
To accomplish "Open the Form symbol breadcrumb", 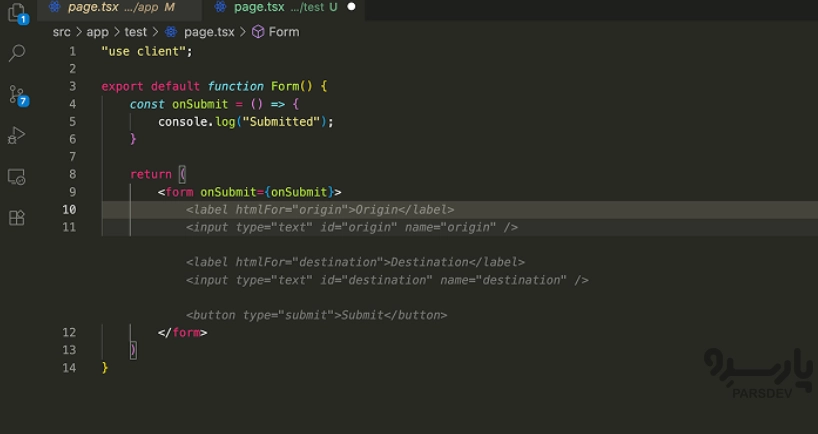I will (283, 32).
